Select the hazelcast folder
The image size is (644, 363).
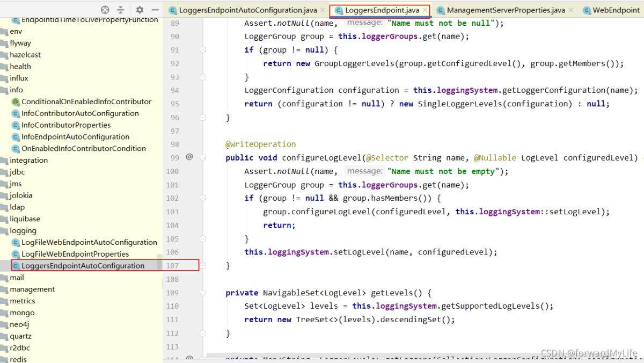pos(25,55)
